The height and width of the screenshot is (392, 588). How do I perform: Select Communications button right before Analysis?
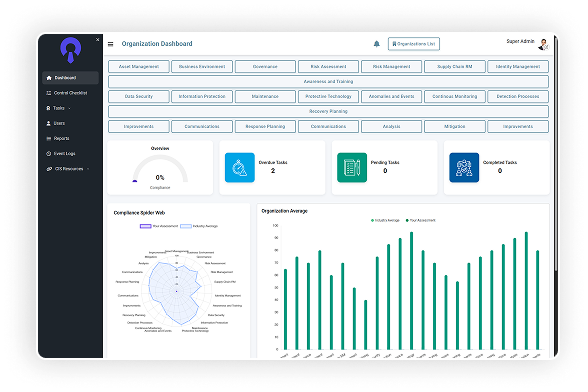[x=328, y=126]
